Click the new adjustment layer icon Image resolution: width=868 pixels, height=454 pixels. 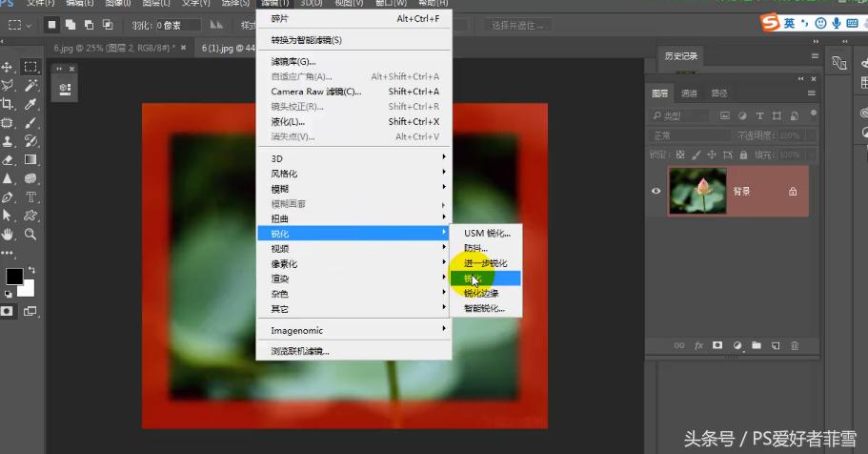(x=737, y=345)
